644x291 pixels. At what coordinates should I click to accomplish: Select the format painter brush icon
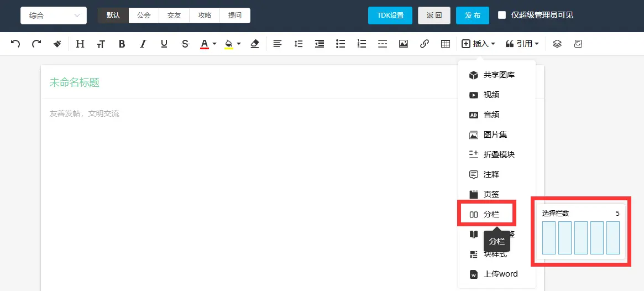pos(57,44)
